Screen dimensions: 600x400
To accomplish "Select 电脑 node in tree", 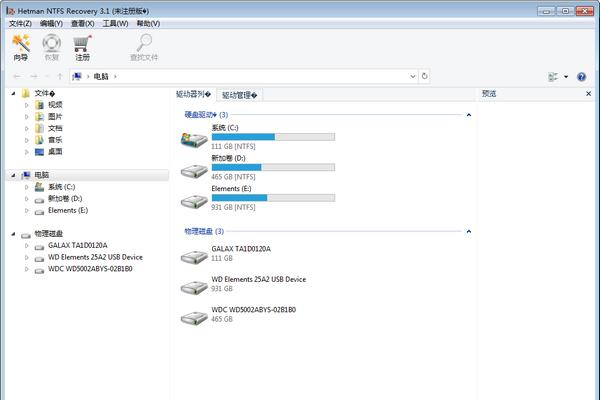I will (x=42, y=175).
